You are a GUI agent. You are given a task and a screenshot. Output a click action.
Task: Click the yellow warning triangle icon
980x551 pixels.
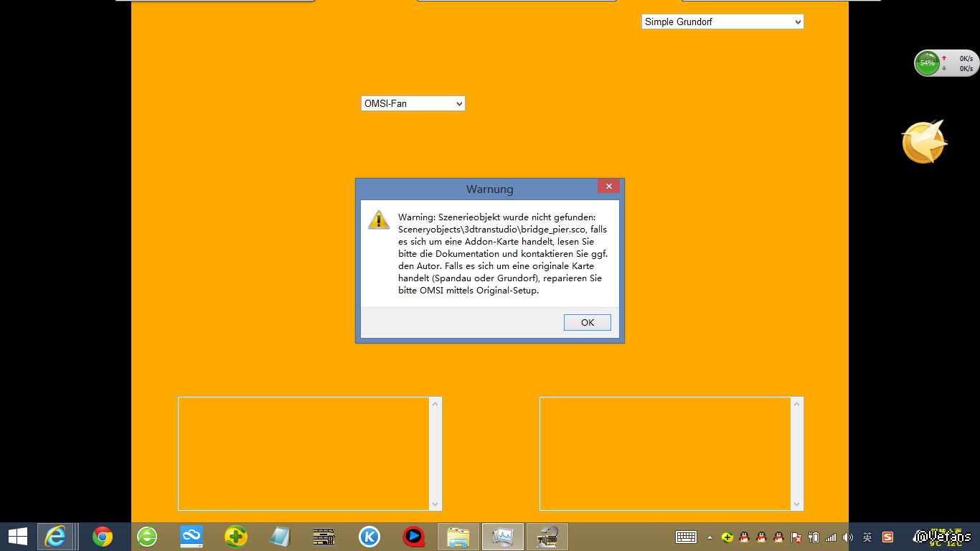coord(379,220)
